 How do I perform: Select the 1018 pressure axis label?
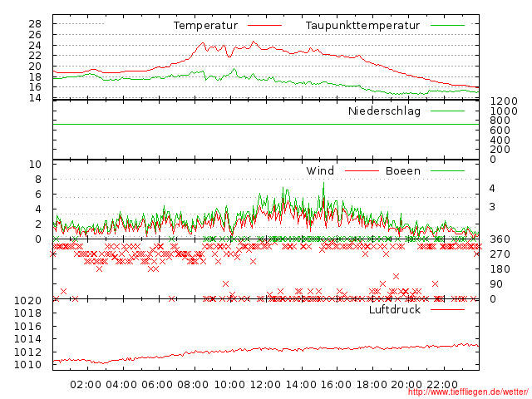(27, 313)
